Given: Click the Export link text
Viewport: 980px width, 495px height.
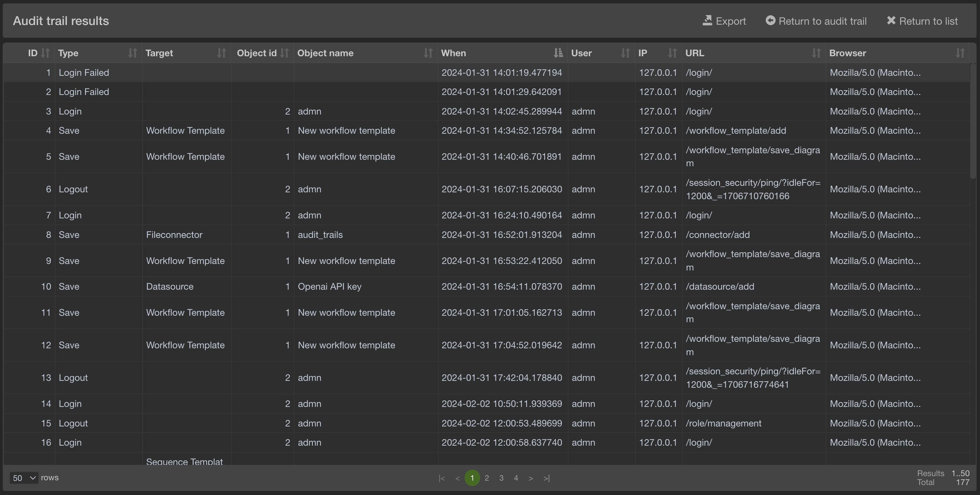Looking at the screenshot, I should click(x=731, y=21).
